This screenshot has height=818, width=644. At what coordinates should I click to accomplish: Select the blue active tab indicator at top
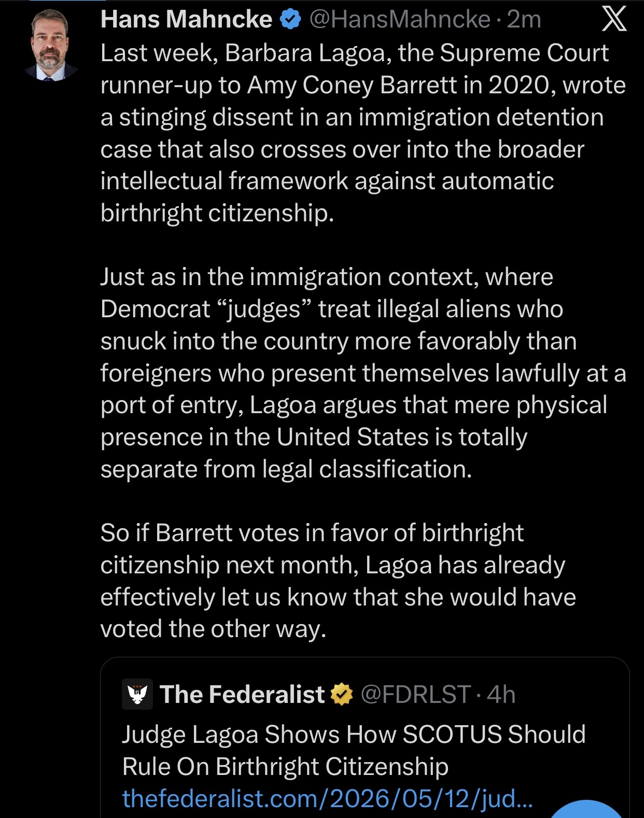68,1
